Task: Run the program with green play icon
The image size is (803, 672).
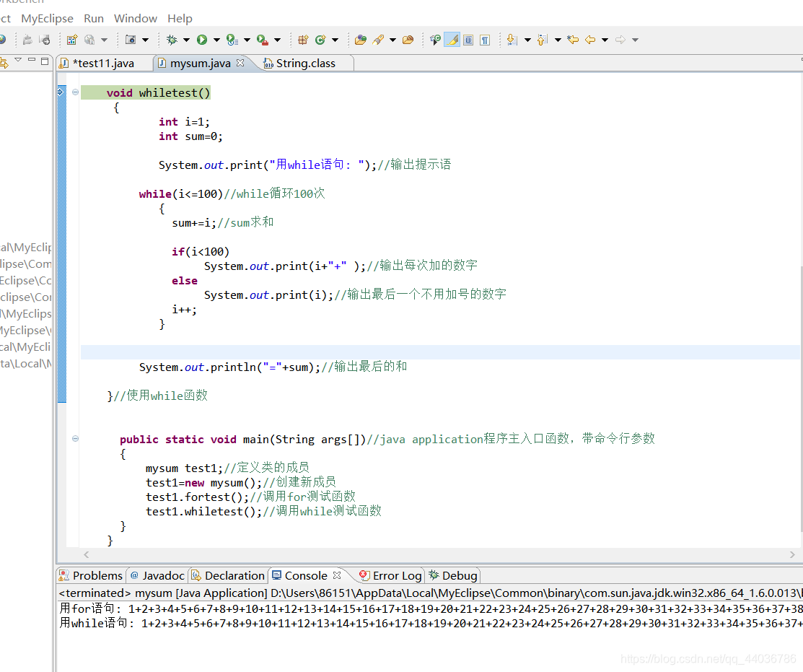Action: tap(202, 40)
